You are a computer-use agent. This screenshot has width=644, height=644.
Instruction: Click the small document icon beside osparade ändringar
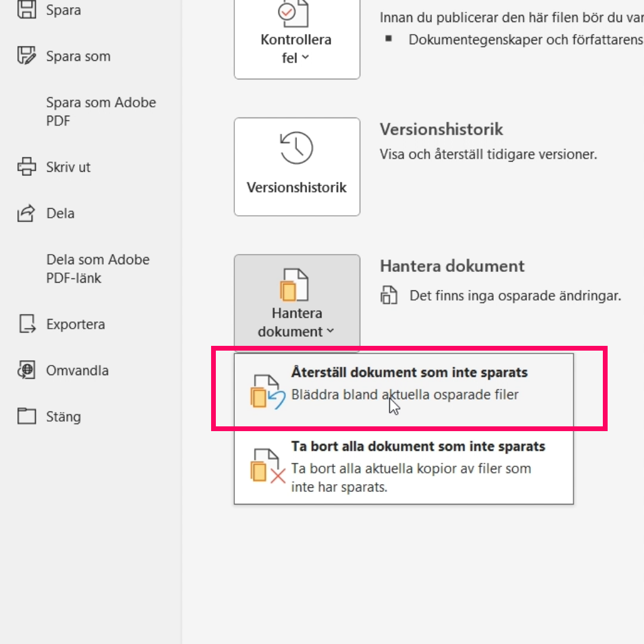[x=389, y=295]
